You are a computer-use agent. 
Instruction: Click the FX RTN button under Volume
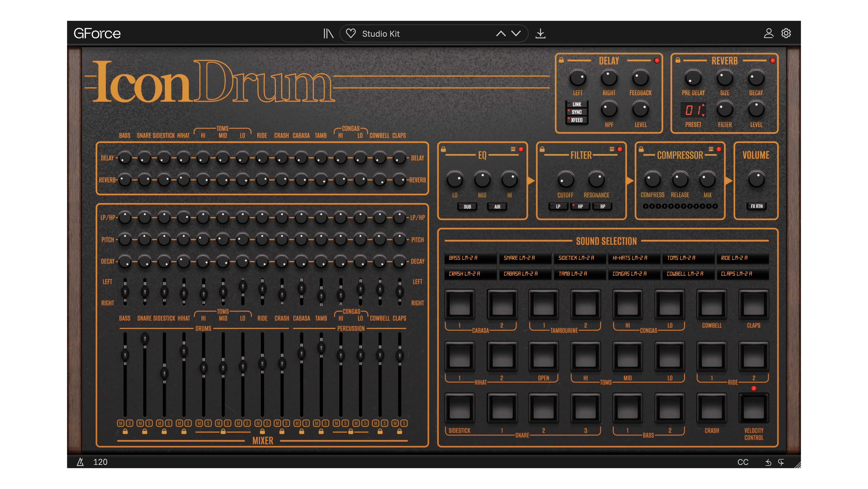tap(756, 206)
